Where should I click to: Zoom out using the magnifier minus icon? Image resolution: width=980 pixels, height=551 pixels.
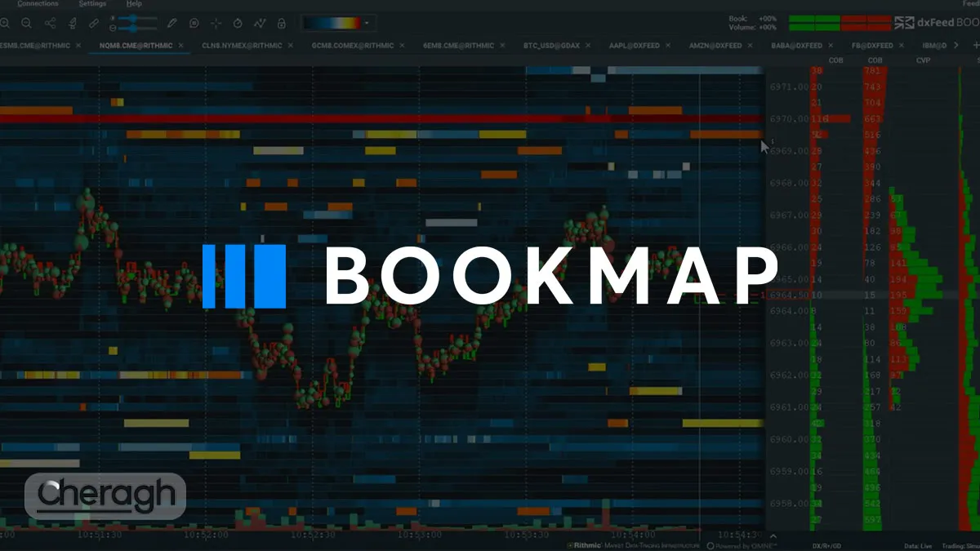pyautogui.click(x=27, y=24)
